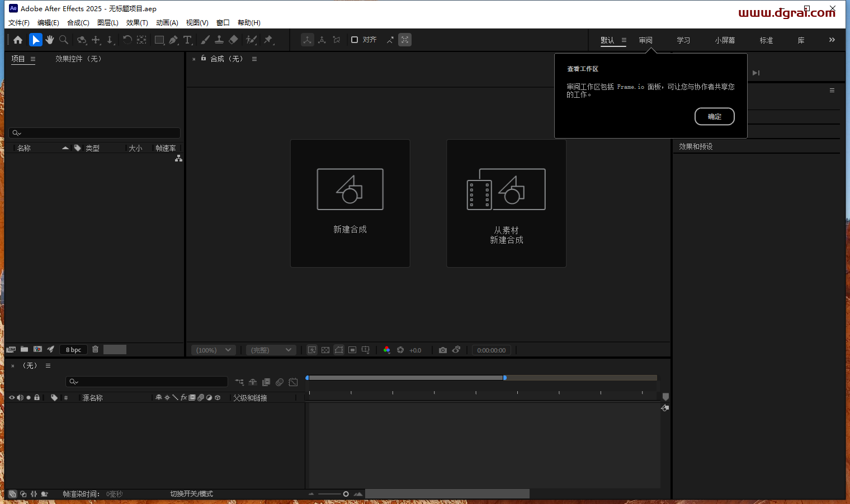Click the Home screen icon
Image resolution: width=850 pixels, height=504 pixels.
[17, 40]
